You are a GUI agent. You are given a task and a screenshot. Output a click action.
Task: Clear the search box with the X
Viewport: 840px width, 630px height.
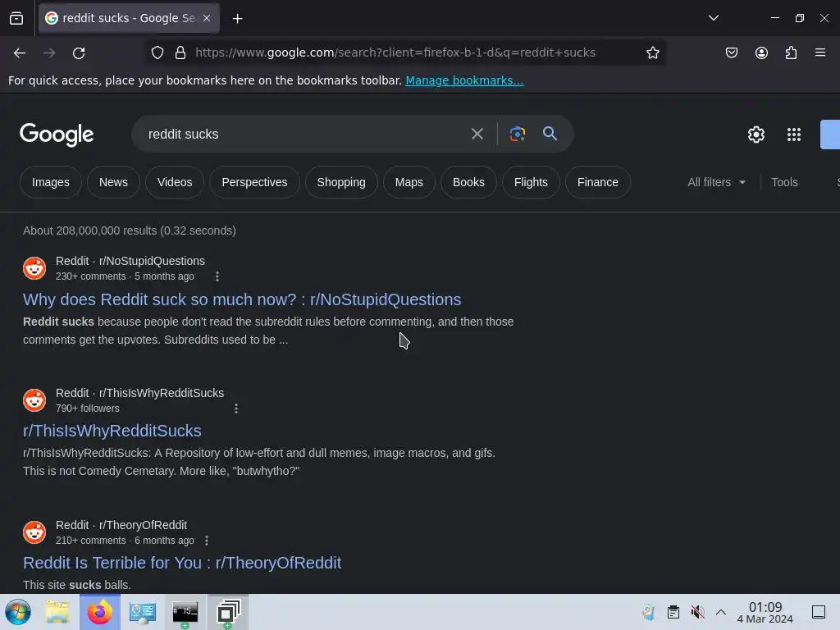pos(477,134)
